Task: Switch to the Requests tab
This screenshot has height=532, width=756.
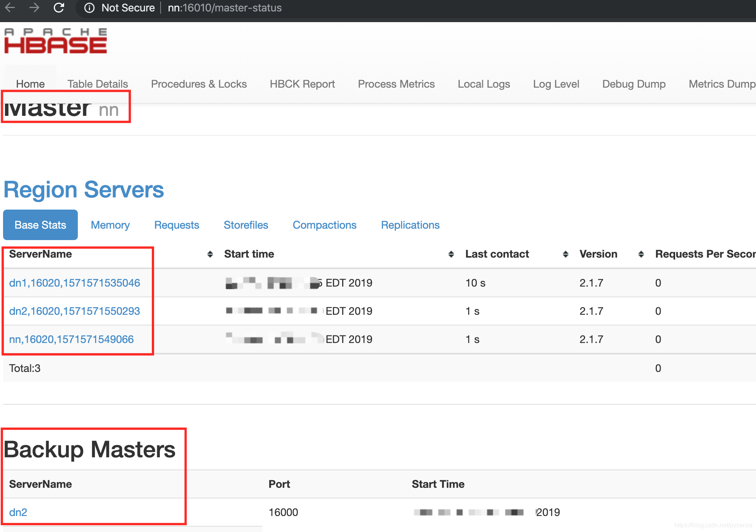Action: [x=177, y=225]
